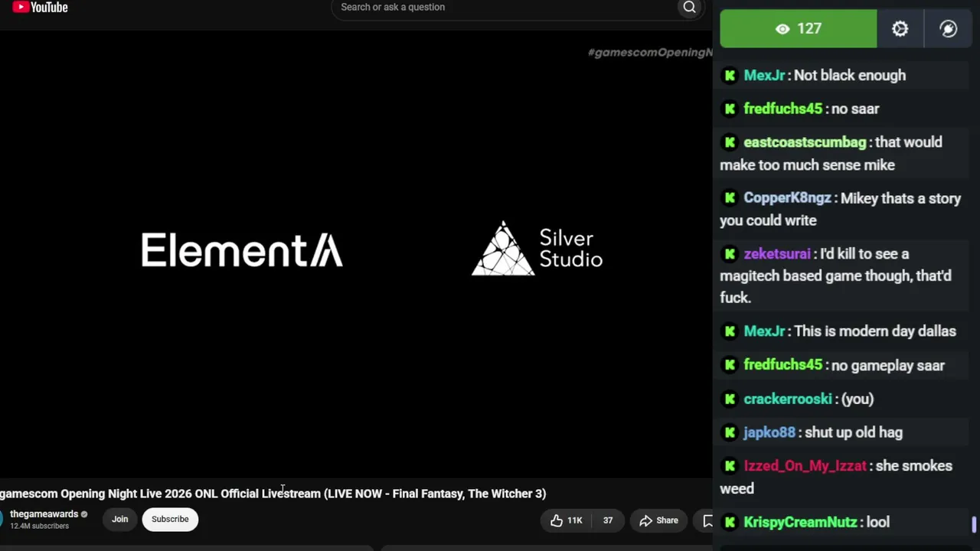Click the 'This is modern day dallas' message text

coord(875,331)
